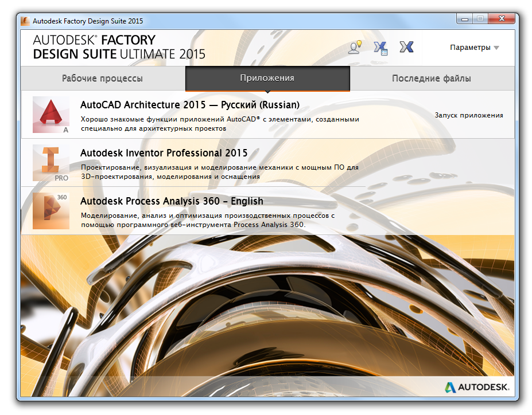Click the Factory Design Suite Ultimate 2015 header
Image resolution: width=532 pixels, height=415 pixels.
click(x=119, y=47)
